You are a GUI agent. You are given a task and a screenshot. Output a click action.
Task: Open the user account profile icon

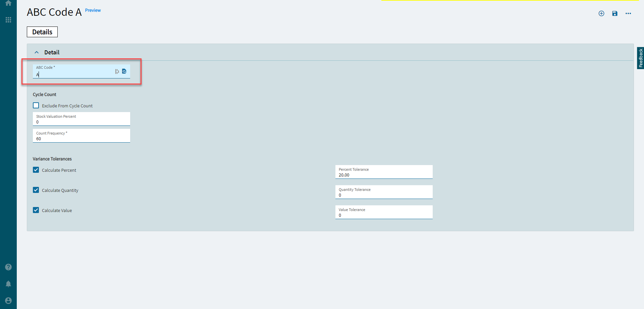click(x=8, y=301)
